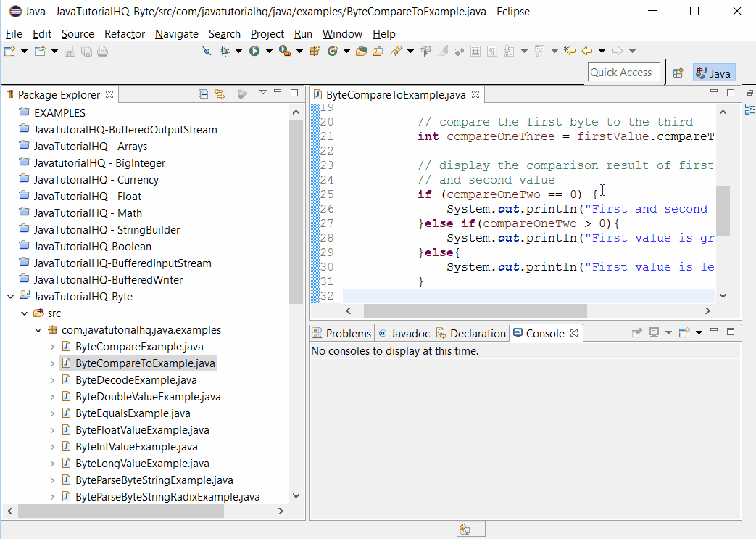The height and width of the screenshot is (539, 756).
Task: Toggle Link with Editor in Package Explorer
Action: 220,94
